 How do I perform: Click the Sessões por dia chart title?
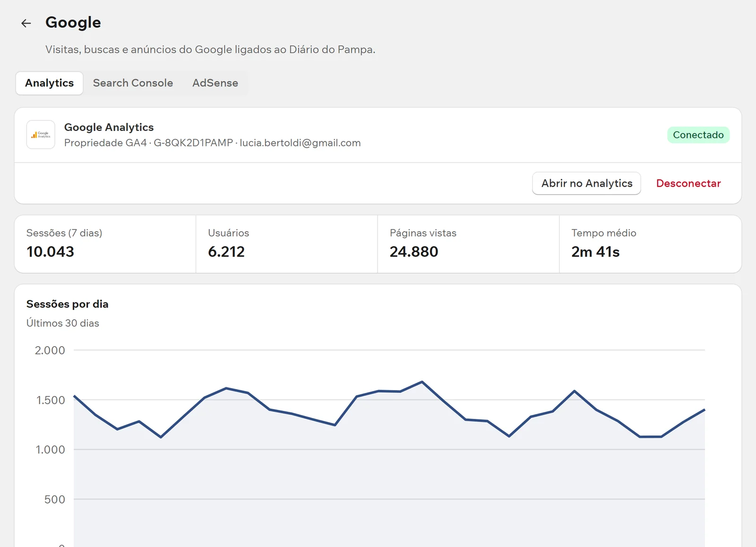(68, 304)
